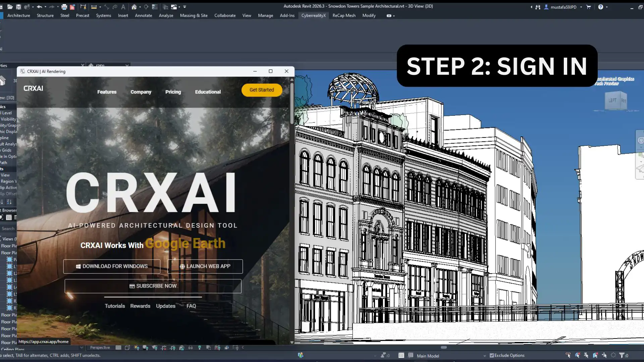Select the Measure tool
This screenshot has width=644, height=362.
click(94, 7)
